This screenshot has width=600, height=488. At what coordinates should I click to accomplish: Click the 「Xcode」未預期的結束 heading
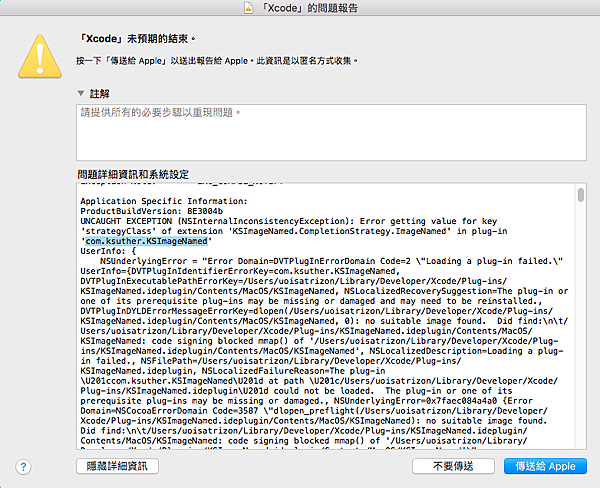(137, 39)
